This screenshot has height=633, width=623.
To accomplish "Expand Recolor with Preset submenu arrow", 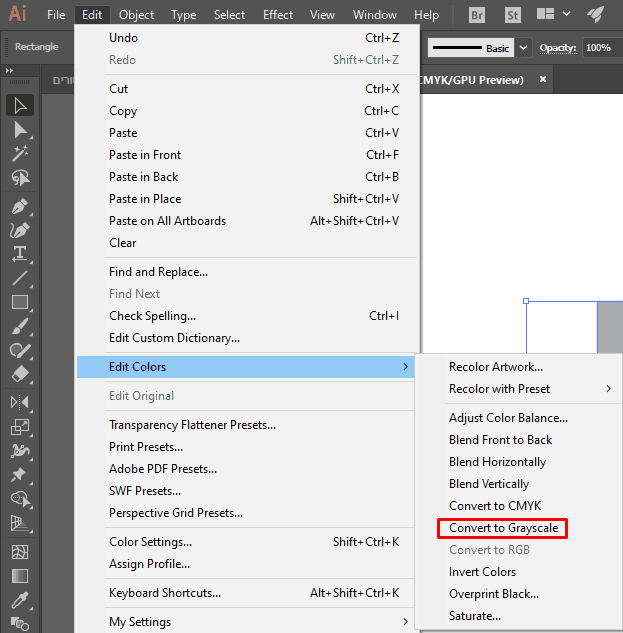I will click(608, 389).
